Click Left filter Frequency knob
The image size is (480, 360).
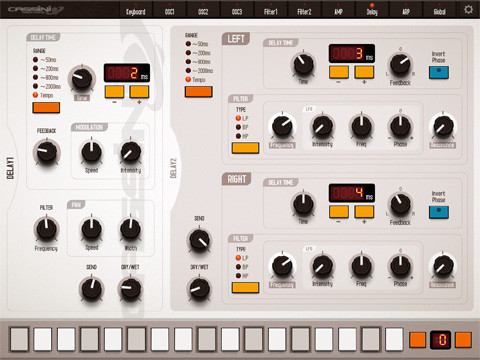click(x=282, y=126)
